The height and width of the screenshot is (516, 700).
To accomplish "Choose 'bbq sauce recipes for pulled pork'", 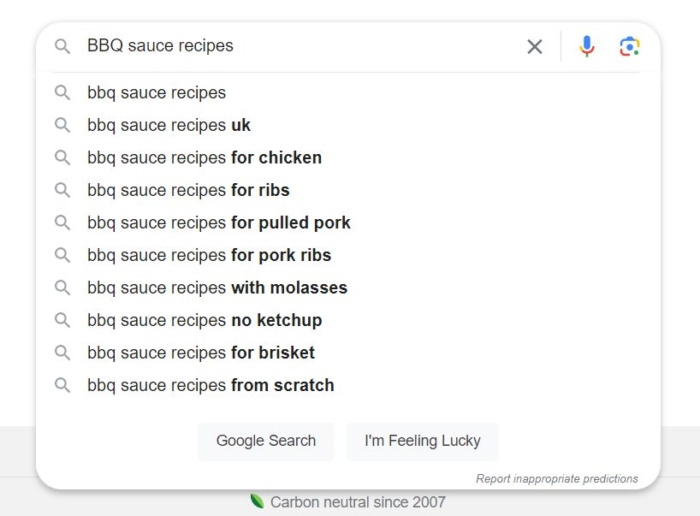I will click(348, 223).
